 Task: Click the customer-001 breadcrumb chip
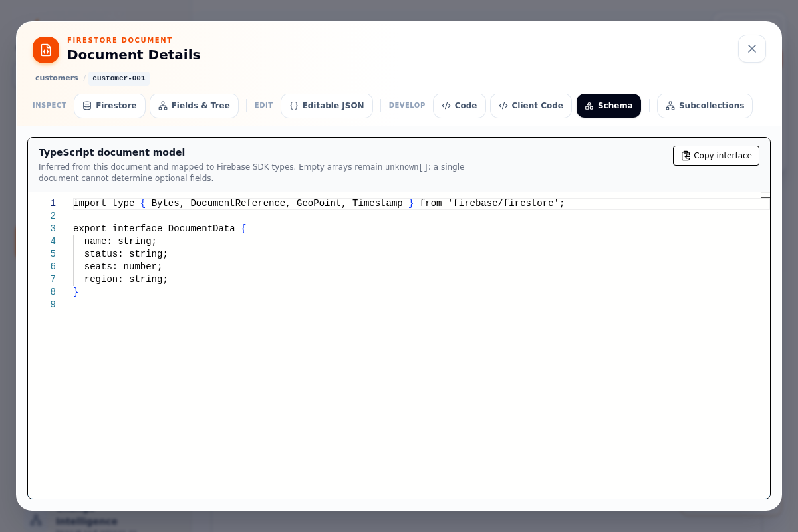119,78
